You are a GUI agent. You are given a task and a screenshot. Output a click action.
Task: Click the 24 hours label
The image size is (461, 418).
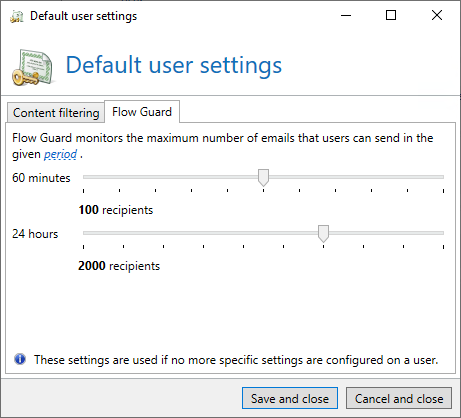(35, 234)
